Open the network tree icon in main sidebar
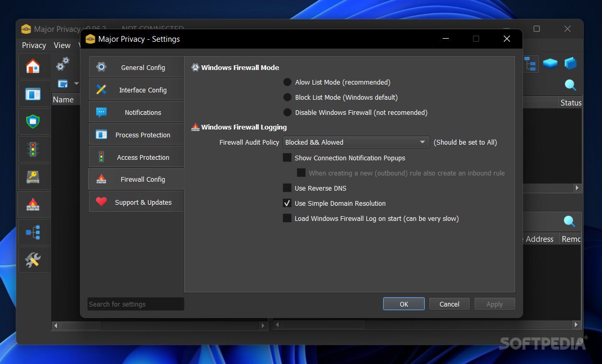 pos(33,232)
